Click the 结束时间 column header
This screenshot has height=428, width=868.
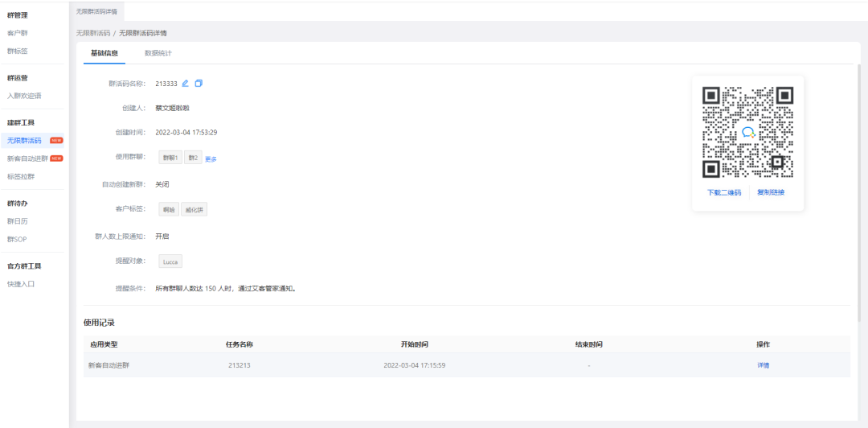click(x=589, y=344)
